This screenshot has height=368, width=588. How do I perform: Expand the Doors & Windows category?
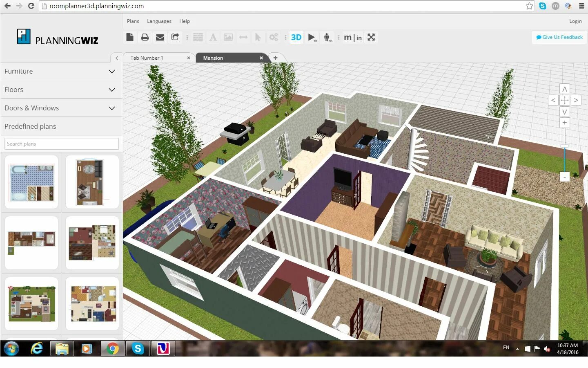(x=61, y=108)
